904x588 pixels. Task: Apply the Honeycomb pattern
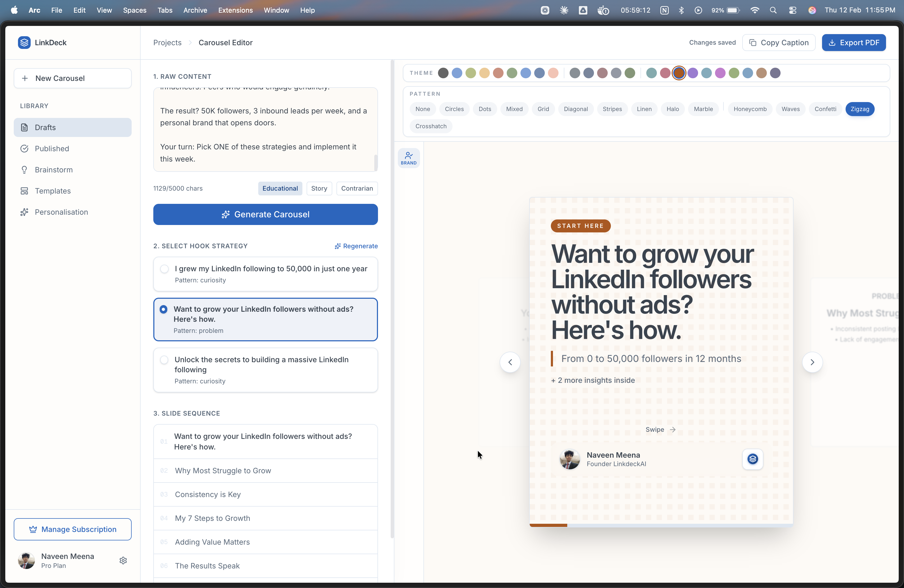click(x=749, y=109)
